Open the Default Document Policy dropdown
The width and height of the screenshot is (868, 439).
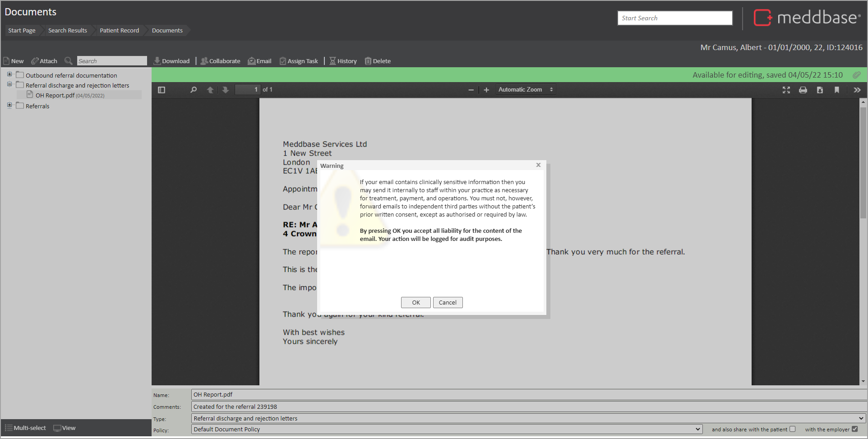[x=447, y=429]
